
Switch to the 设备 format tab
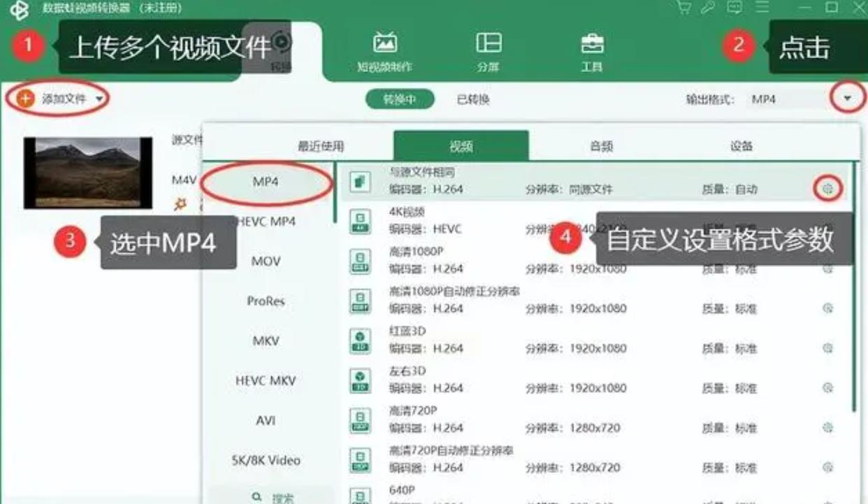(742, 146)
